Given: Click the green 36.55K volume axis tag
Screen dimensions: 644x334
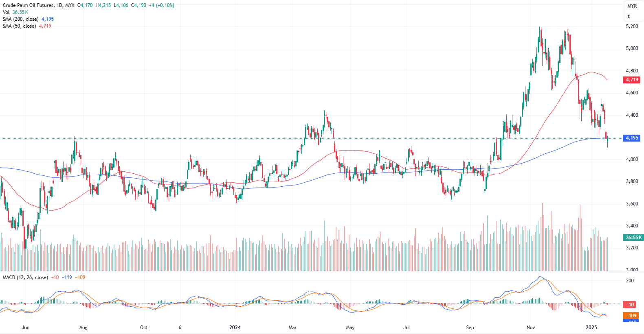Looking at the screenshot, I should tap(633, 237).
